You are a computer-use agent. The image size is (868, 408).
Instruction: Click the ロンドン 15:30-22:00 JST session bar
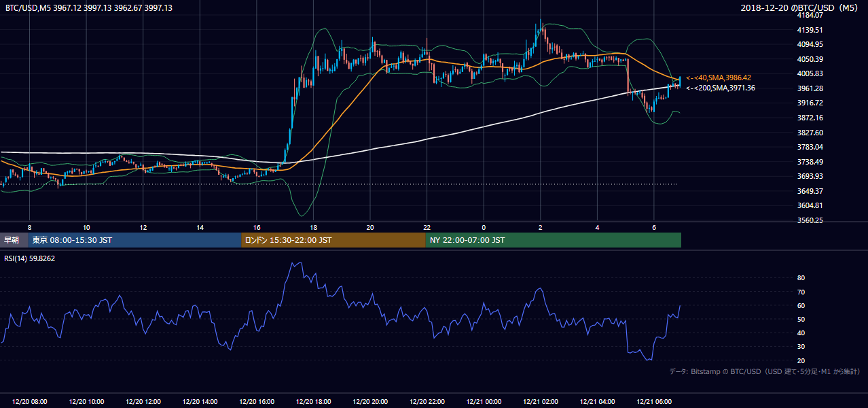click(x=333, y=240)
